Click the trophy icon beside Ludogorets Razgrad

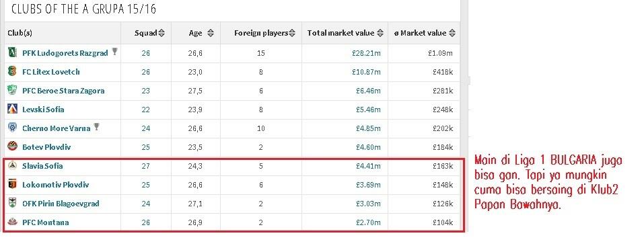114,52
